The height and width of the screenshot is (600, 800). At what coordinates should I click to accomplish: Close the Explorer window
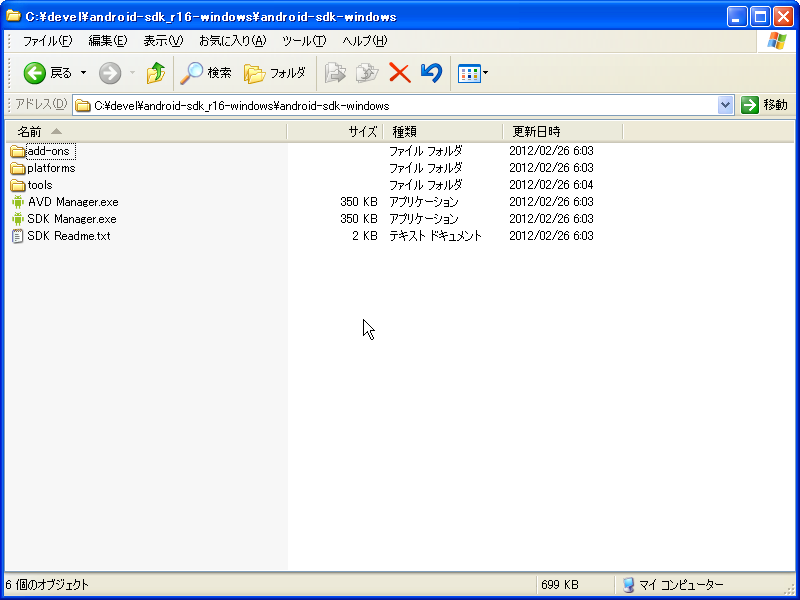(783, 17)
